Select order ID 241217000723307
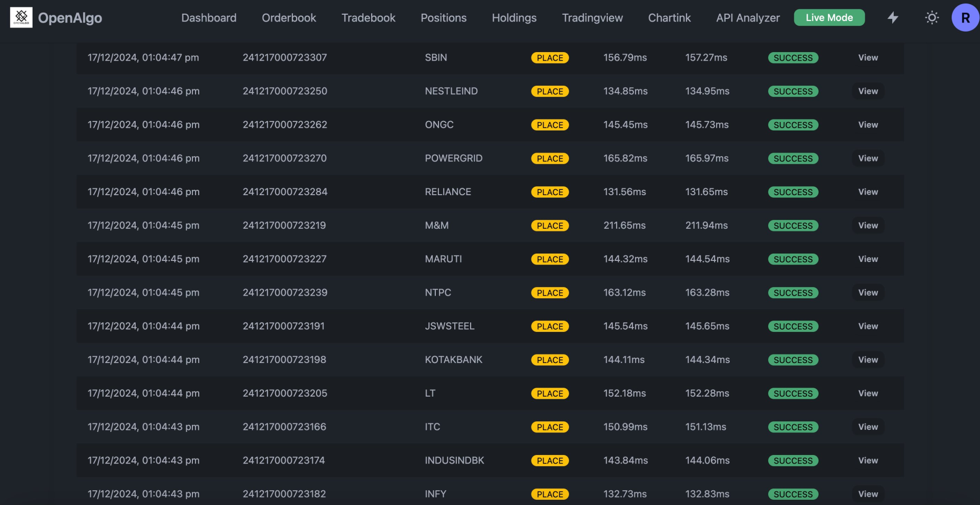 pos(284,57)
